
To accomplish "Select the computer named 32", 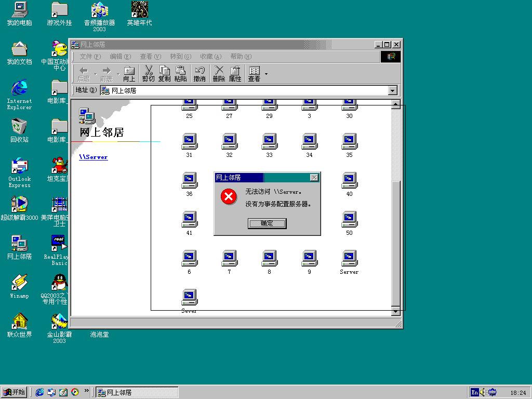I will (x=229, y=145).
